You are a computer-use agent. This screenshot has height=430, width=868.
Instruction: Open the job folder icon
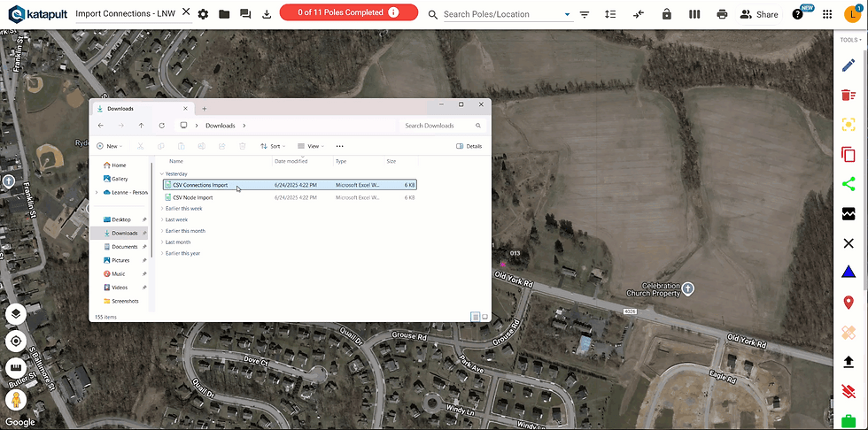point(224,14)
